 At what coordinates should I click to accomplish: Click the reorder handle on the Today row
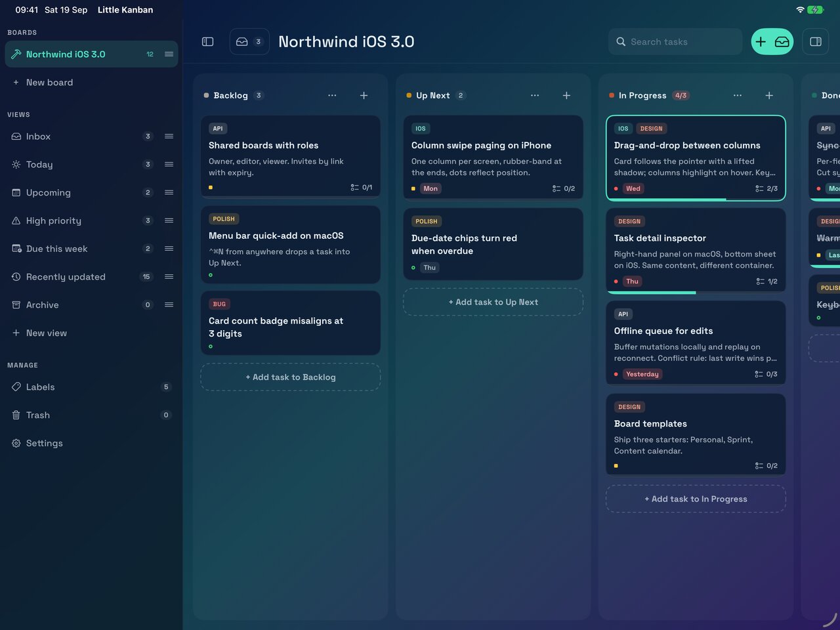pos(169,165)
